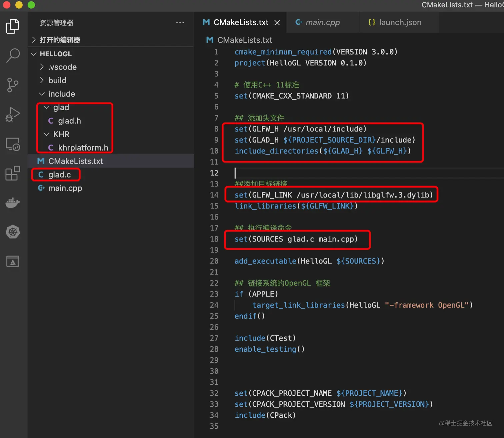
Task: Click the include(CPack) line
Action: point(265,415)
